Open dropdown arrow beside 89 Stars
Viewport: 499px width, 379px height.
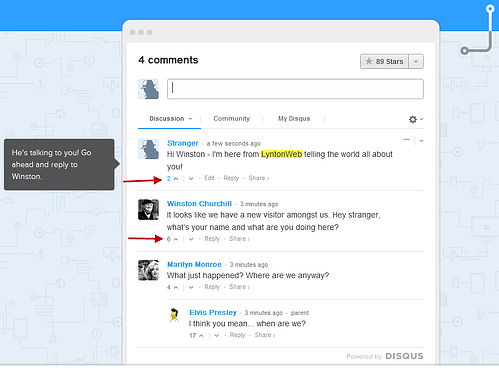[x=416, y=62]
